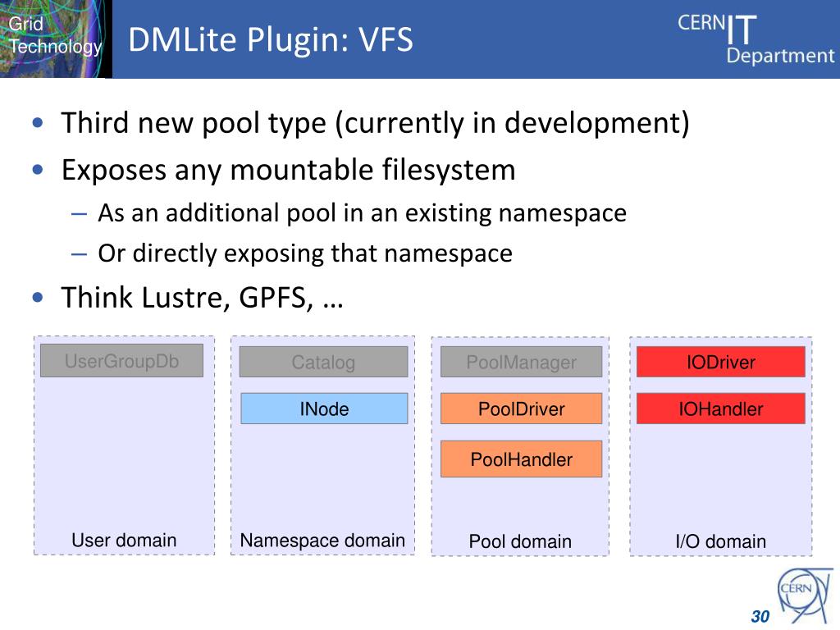Click bullet 'Think Lustre, GPFS, …'
840x630 pixels.
[x=202, y=297]
